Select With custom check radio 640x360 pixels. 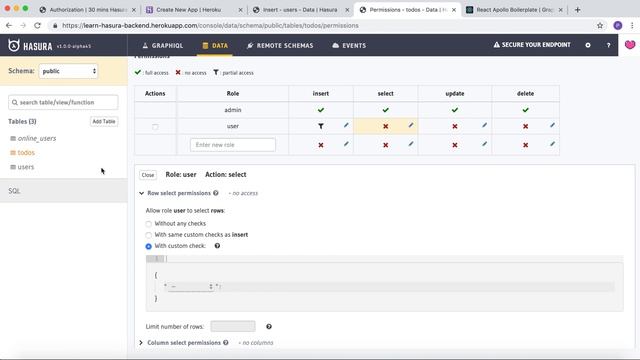149,246
